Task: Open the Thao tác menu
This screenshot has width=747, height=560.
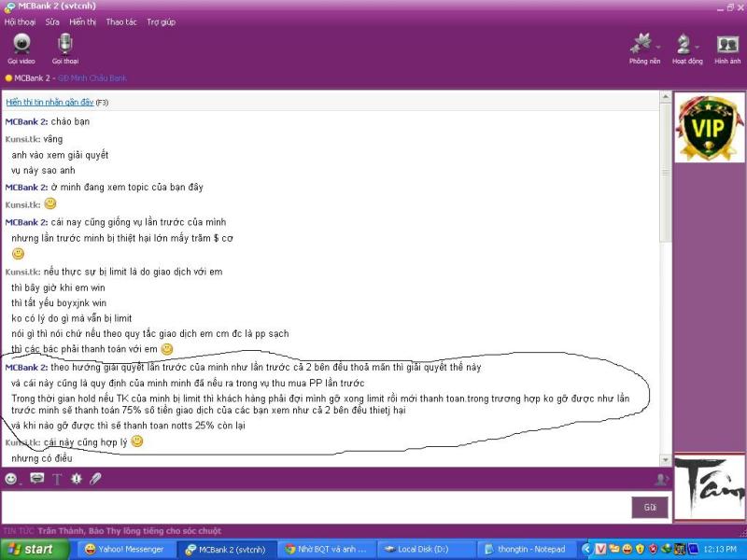Action: (121, 21)
